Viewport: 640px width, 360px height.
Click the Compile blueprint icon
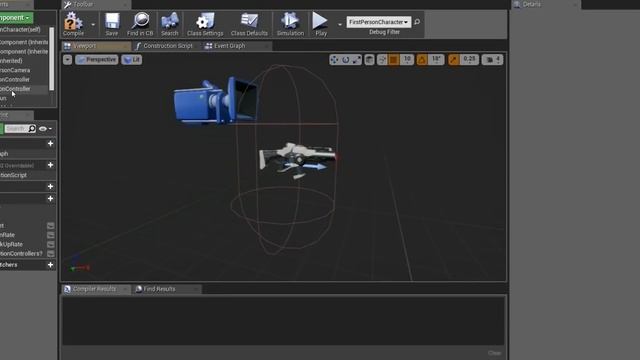click(x=73, y=24)
